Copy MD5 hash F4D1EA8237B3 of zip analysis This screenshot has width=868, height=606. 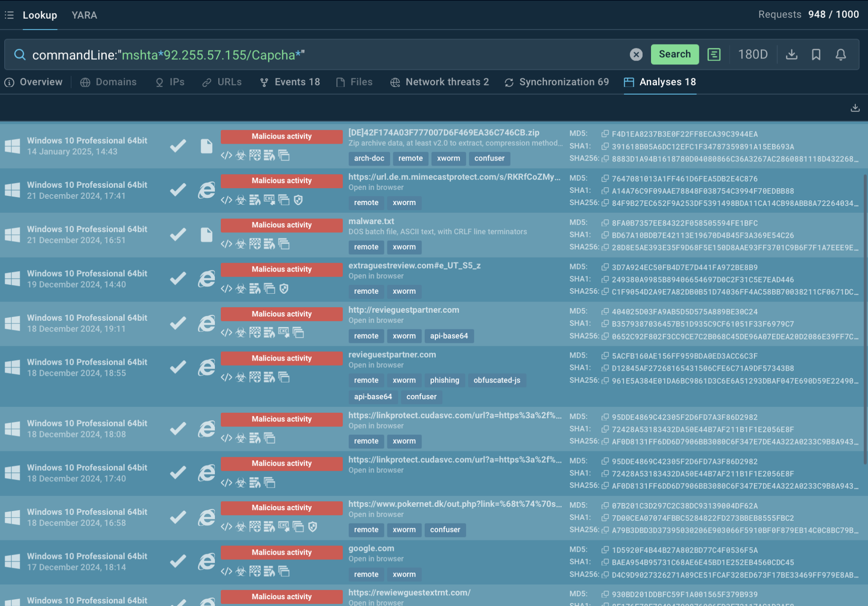[605, 134]
